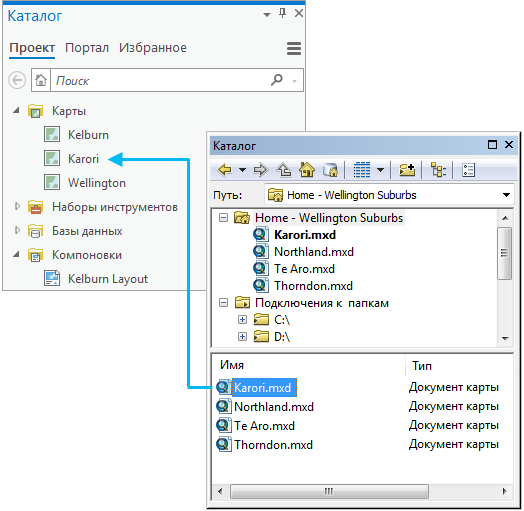
Task: Select the Базы данных folder
Action: click(87, 231)
